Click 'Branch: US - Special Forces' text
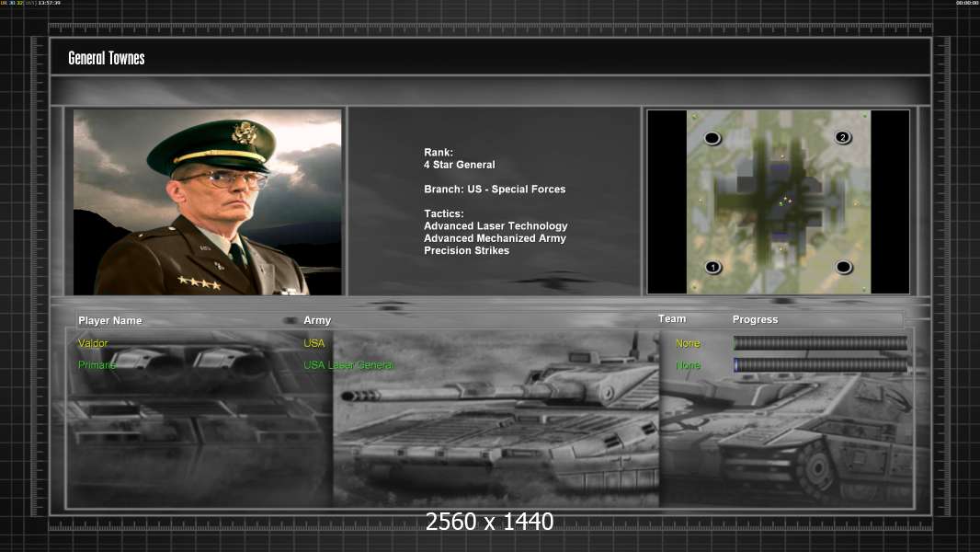The height and width of the screenshot is (552, 980). point(495,190)
